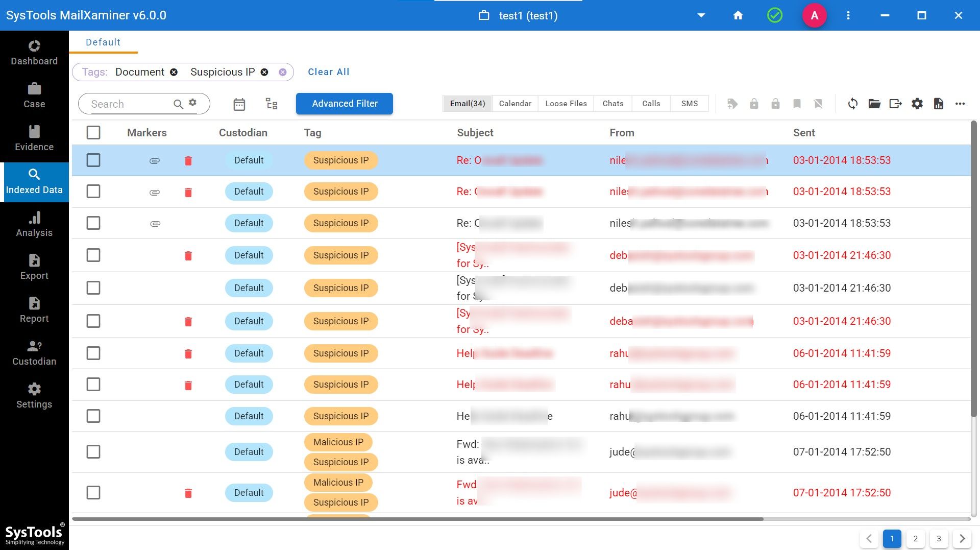
Task: Open the Export section
Action: [x=34, y=268]
